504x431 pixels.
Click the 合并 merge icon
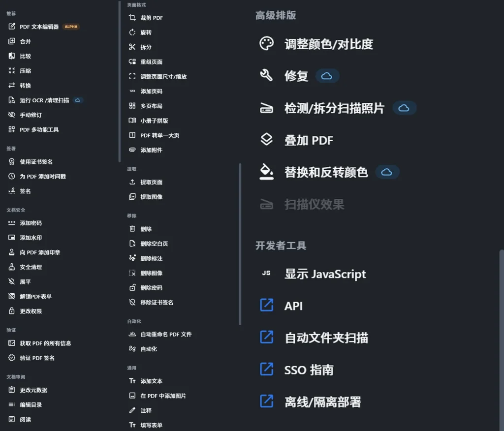tap(12, 41)
